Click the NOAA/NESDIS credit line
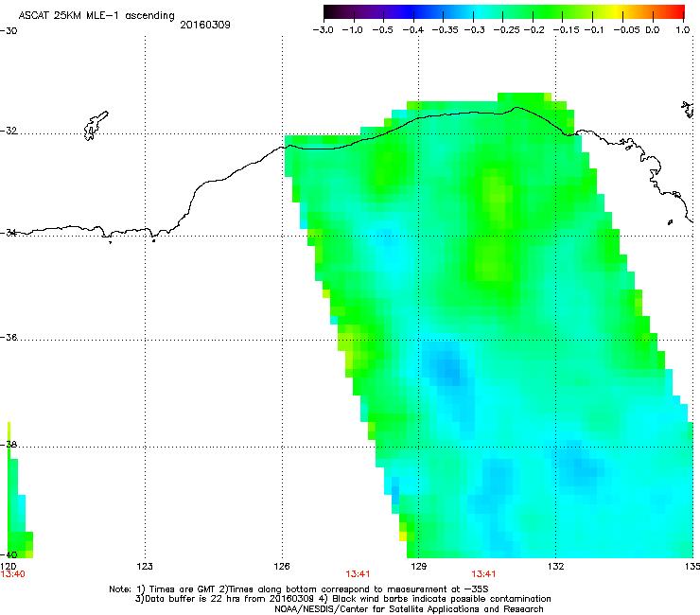700x615 pixels. point(409,609)
